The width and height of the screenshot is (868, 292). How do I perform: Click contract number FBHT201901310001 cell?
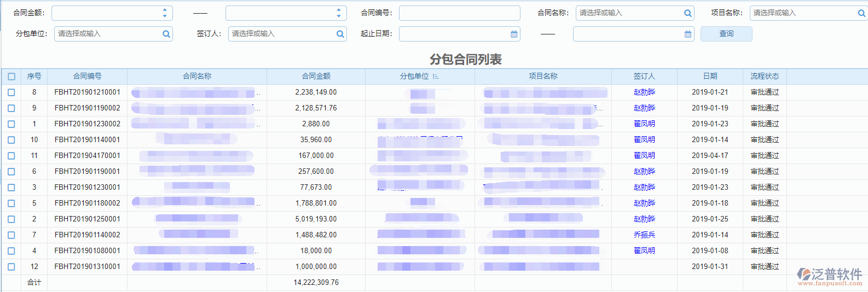point(87,267)
